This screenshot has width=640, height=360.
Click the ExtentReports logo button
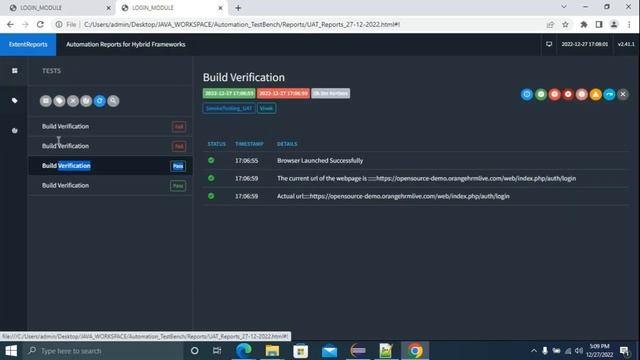[x=28, y=44]
